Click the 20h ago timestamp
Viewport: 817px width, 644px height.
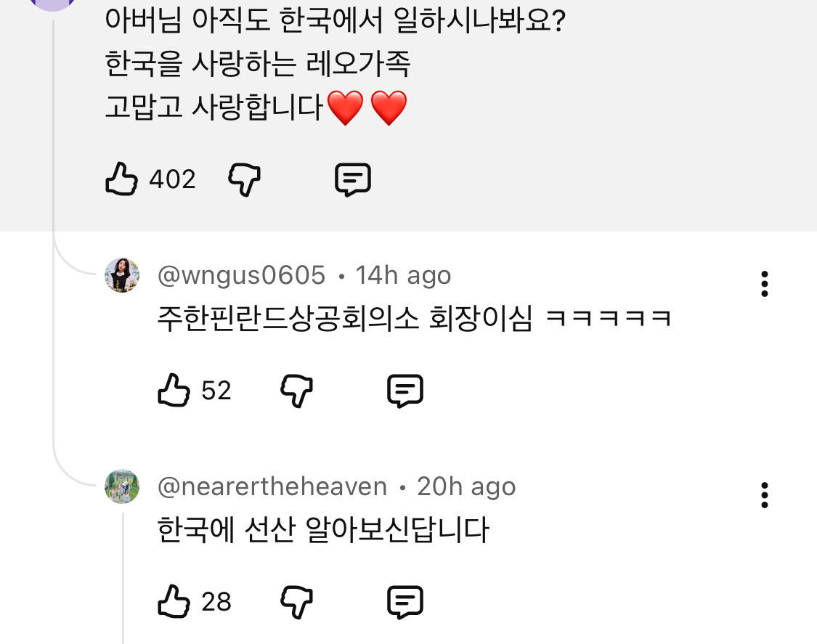(x=466, y=486)
